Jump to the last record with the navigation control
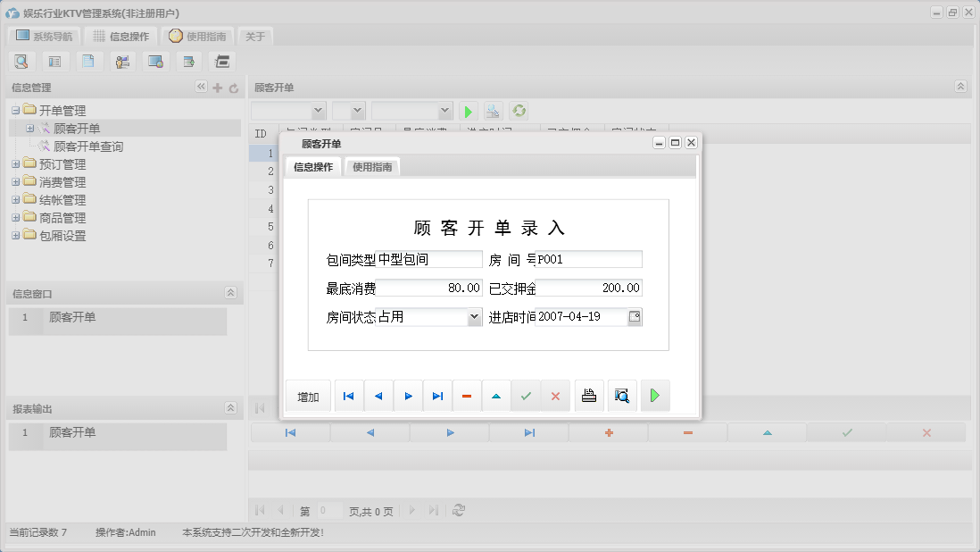 [437, 395]
